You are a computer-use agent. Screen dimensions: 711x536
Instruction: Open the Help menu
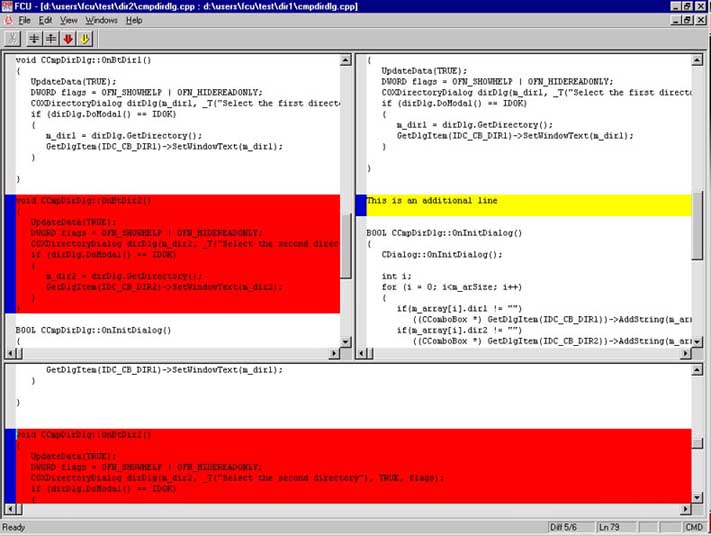pos(134,20)
